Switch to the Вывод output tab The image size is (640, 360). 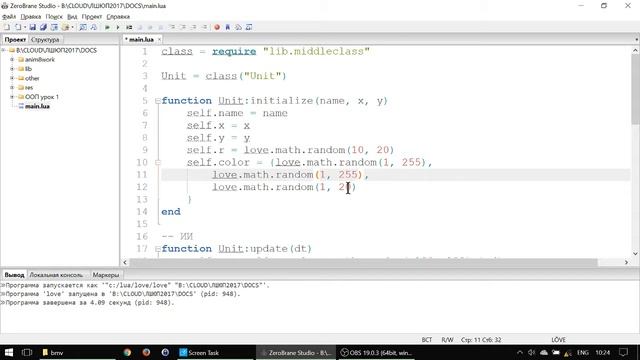(14, 275)
